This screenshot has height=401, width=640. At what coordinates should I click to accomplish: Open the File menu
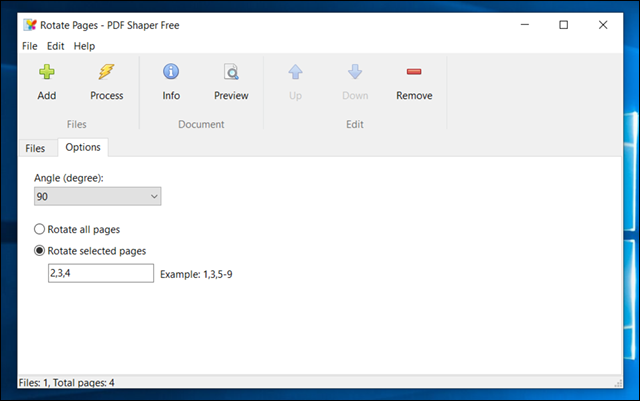pos(29,46)
